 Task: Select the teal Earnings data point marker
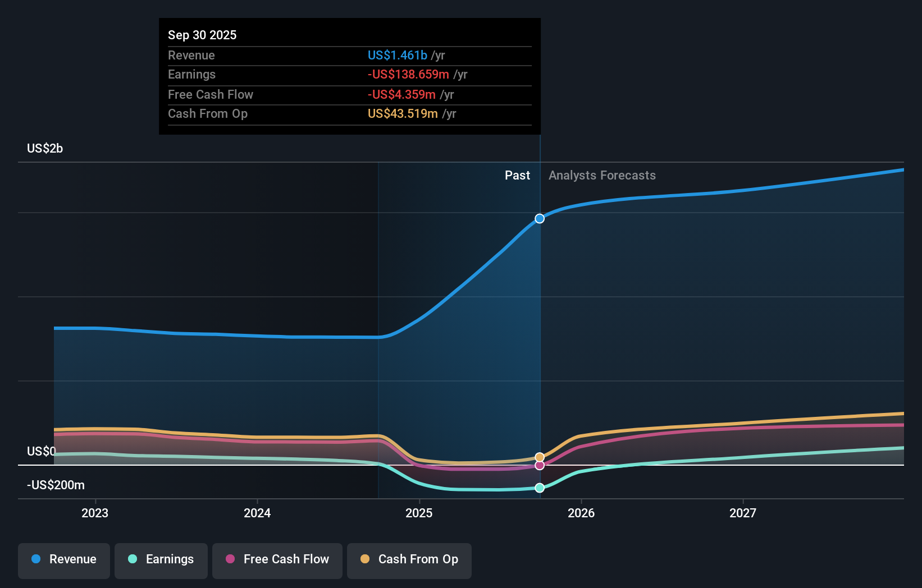click(540, 488)
